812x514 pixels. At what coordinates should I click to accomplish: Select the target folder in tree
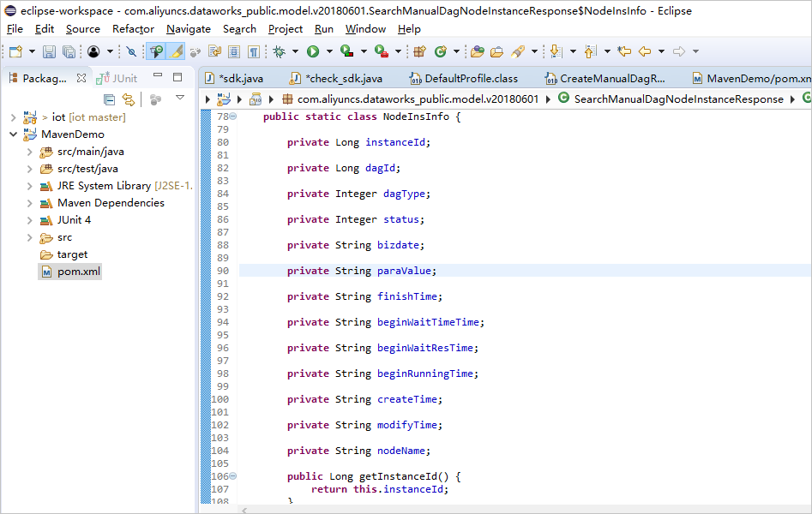click(x=64, y=254)
